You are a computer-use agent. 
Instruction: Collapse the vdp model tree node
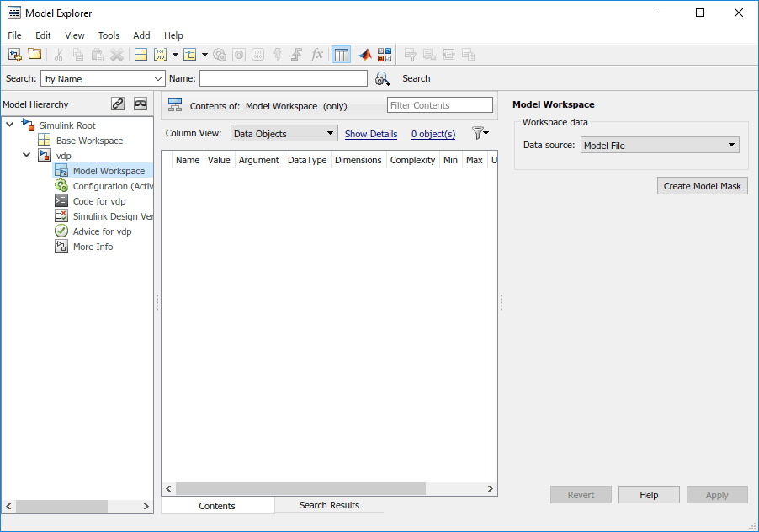(27, 156)
